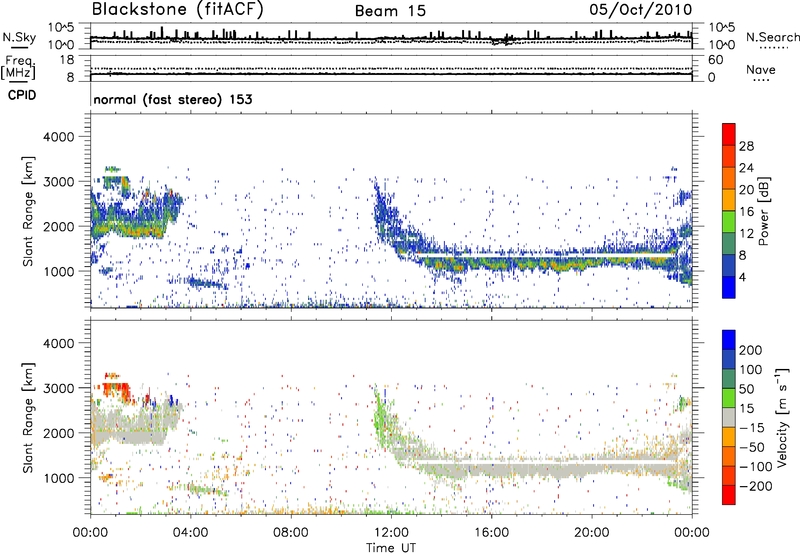Click the '08:00' time axis label

290,533
